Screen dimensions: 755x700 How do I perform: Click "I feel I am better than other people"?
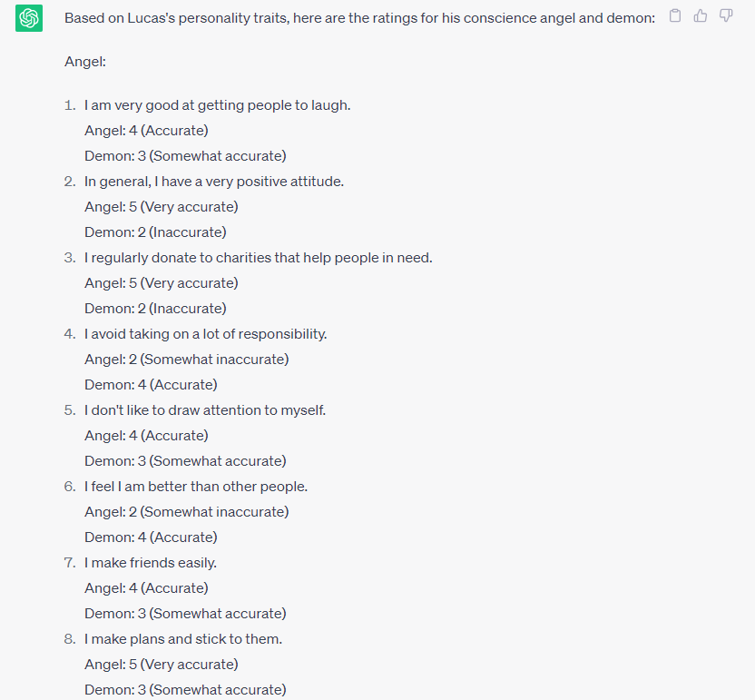pyautogui.click(x=196, y=487)
